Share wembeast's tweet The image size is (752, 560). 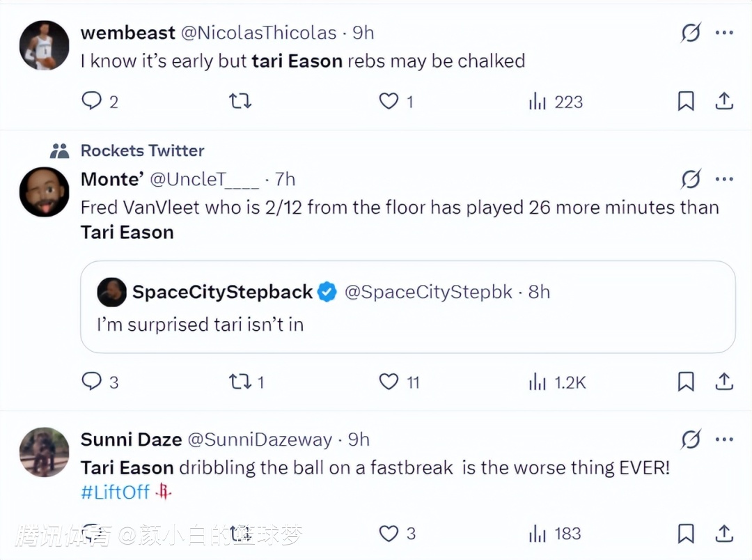(x=724, y=102)
